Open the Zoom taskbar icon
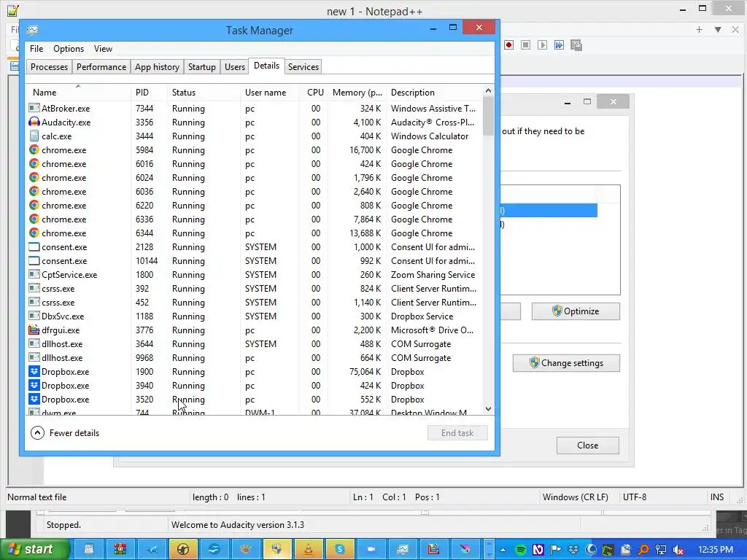The image size is (747, 560). click(x=371, y=550)
